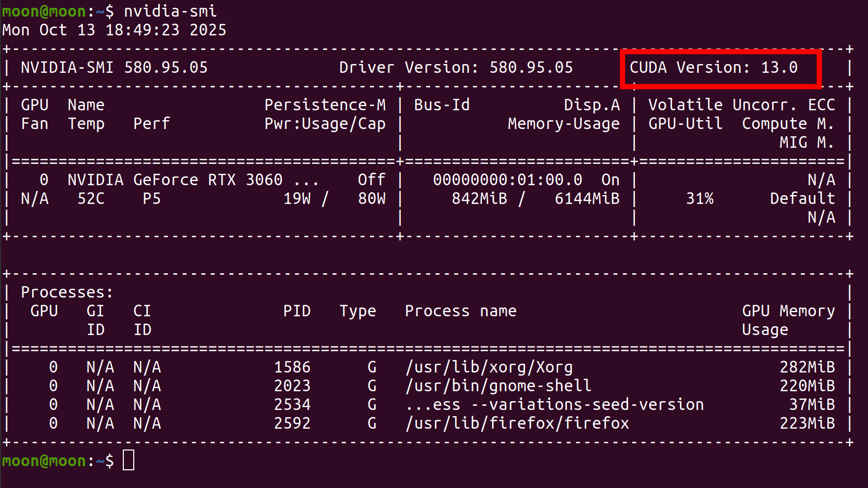868x488 pixels.
Task: Click the "Disp.A" column header
Action: (x=592, y=105)
